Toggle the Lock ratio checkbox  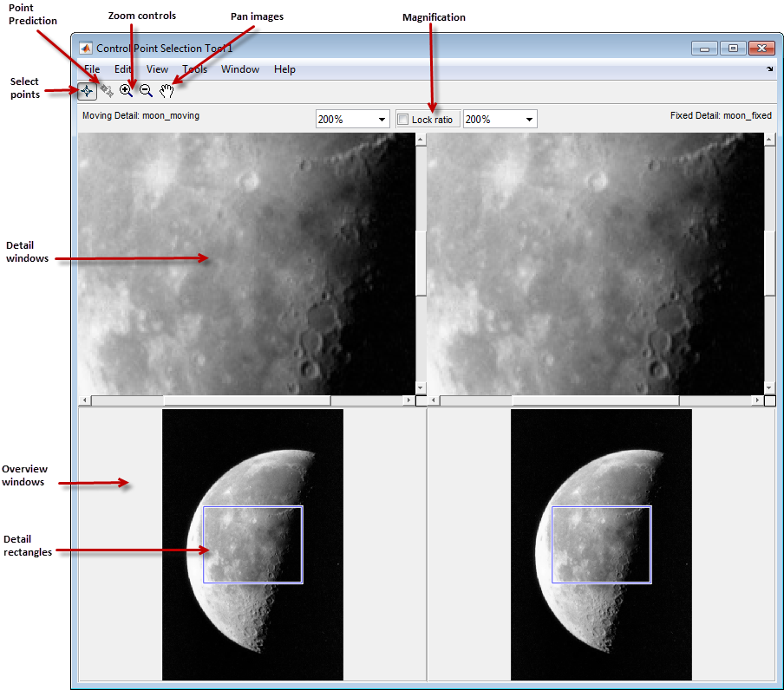(x=403, y=120)
